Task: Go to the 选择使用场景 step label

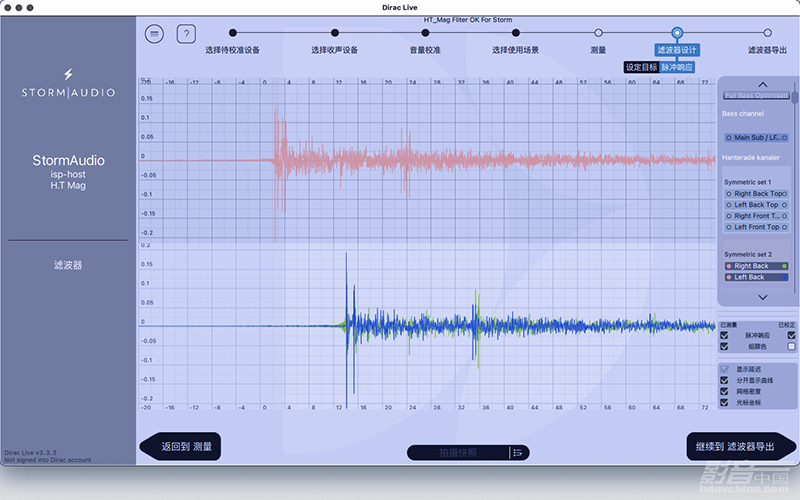Action: [x=516, y=50]
